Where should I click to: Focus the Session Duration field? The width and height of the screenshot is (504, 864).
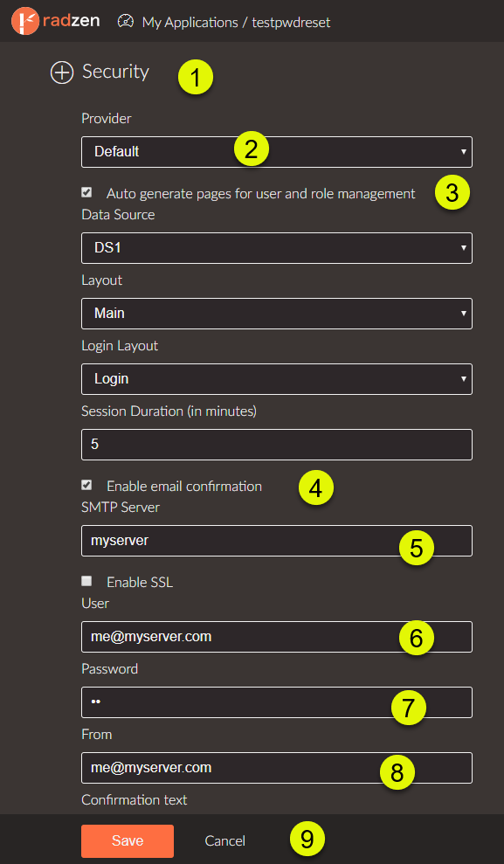(277, 445)
